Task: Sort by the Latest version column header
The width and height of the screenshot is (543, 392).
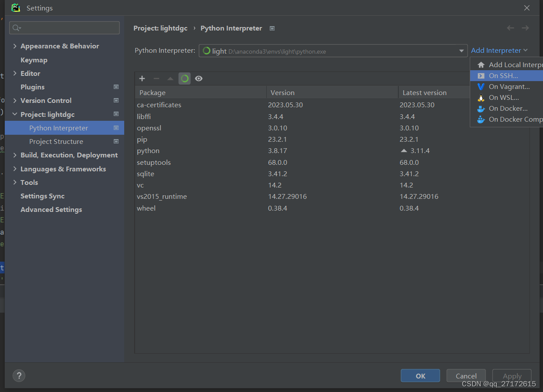Action: [x=464, y=92]
